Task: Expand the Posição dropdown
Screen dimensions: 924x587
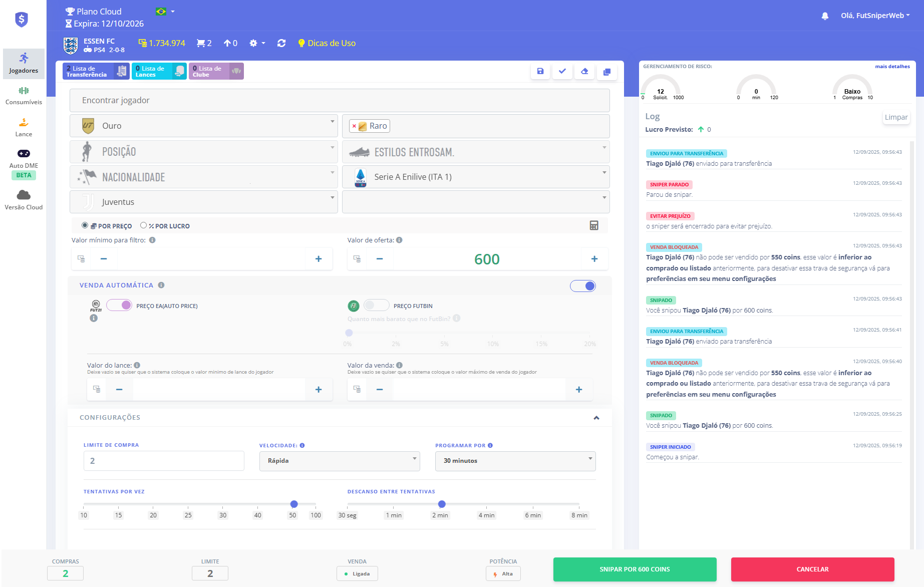Action: (203, 152)
